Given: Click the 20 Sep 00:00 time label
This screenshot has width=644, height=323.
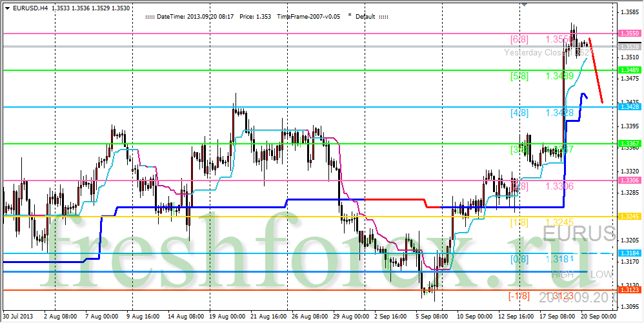Looking at the screenshot, I should (598, 317).
